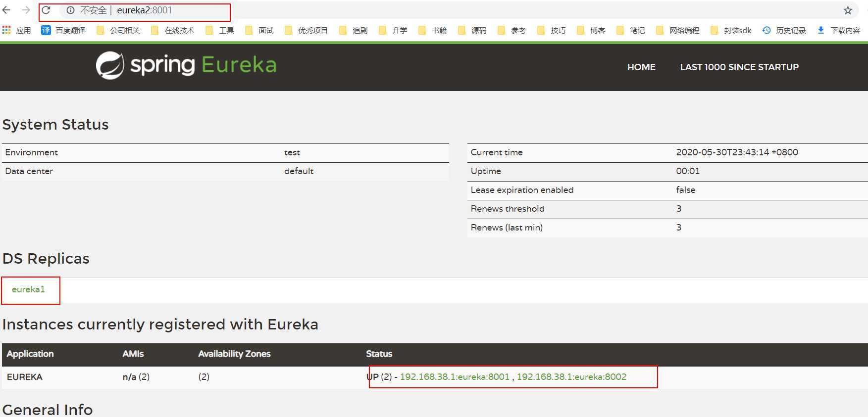Open the 在线技术 bookmark folder
This screenshot has width=868, height=417.
coord(172,30)
